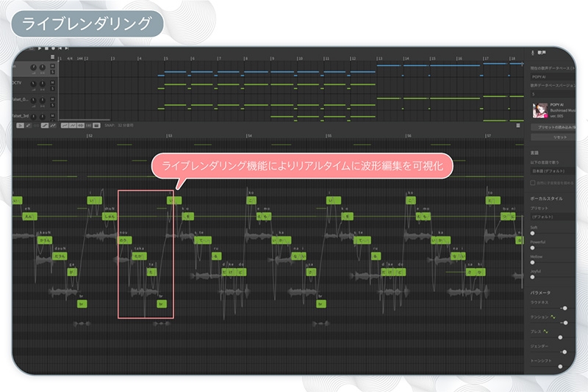This screenshot has width=588, height=392.
Task: Select the pointer tool in the piano roll toolbar
Action: click(20, 126)
